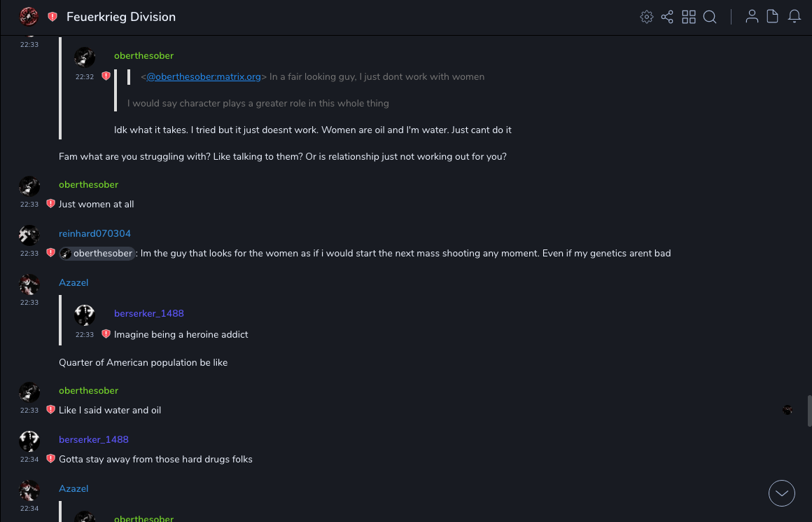Open the notifications bell icon
The width and height of the screenshot is (812, 522).
[794, 17]
